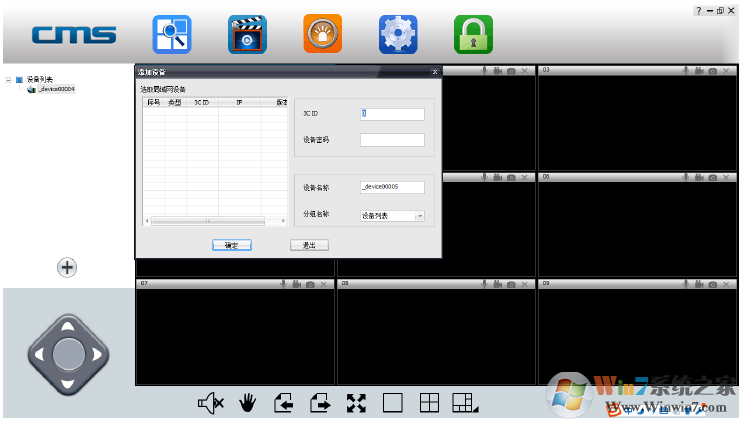743x421 pixels.
Task: Enter fullscreen with the expand arrows icon
Action: click(x=357, y=403)
